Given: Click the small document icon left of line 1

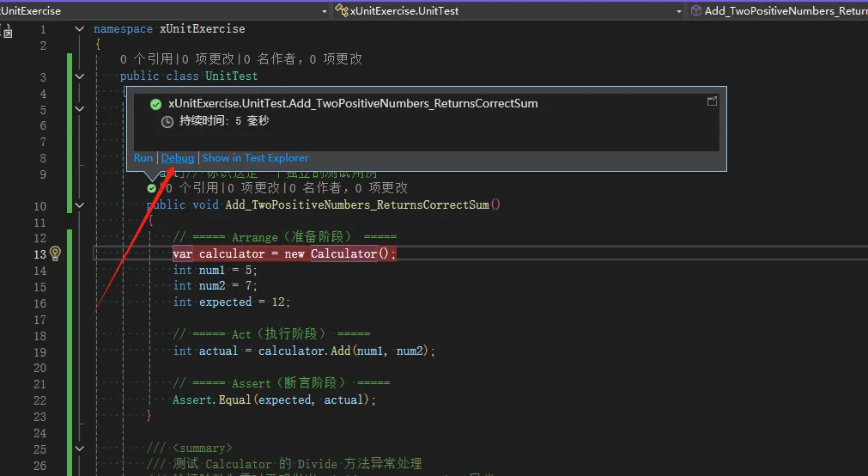Looking at the screenshot, I should [x=7, y=32].
